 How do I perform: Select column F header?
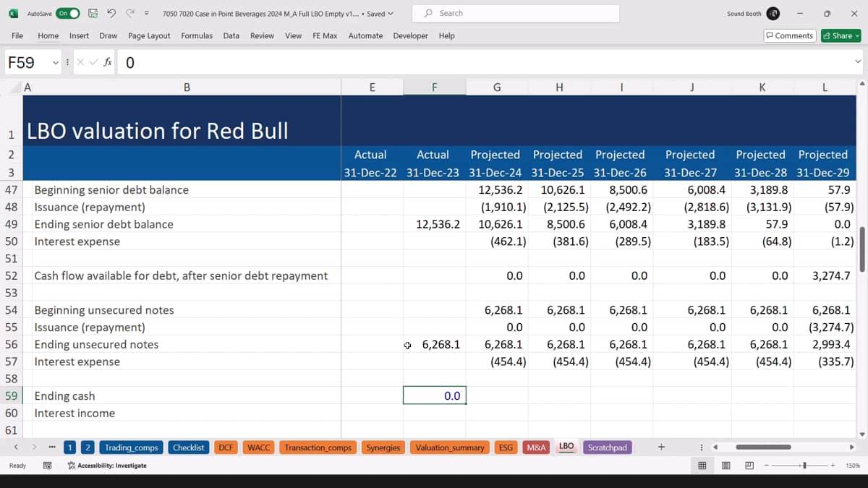(435, 87)
